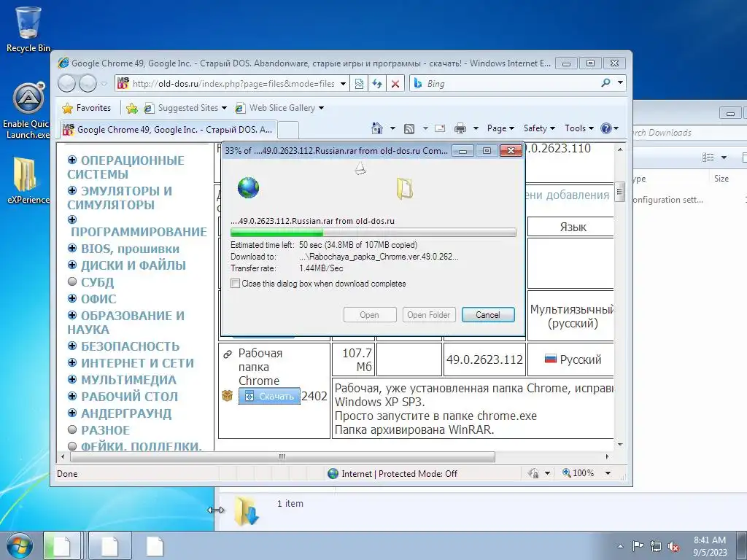This screenshot has width=747, height=560.
Task: Click the horizontal page scrollbar thumb
Action: [x=282, y=456]
